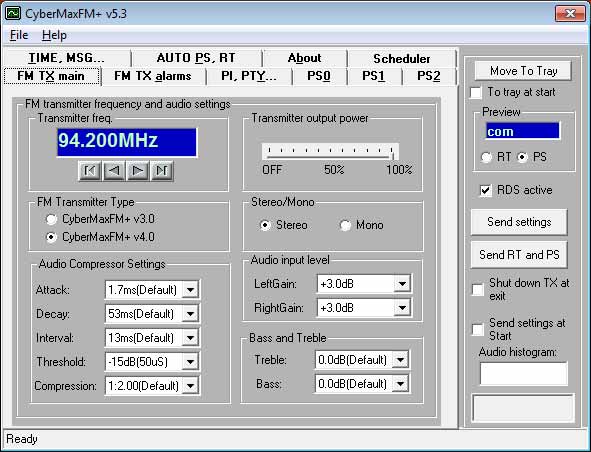Image resolution: width=591 pixels, height=452 pixels.
Task: Open the PS1 tab
Action: pos(374,76)
